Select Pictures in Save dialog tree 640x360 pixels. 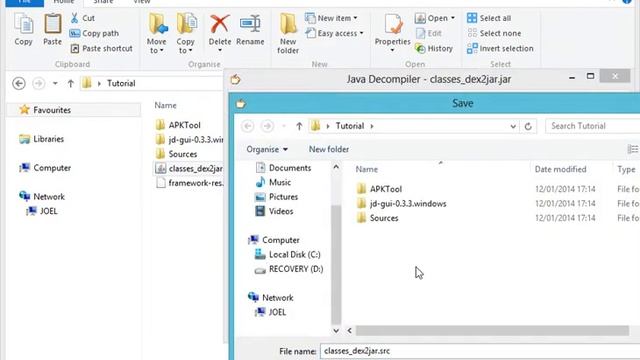click(276, 197)
